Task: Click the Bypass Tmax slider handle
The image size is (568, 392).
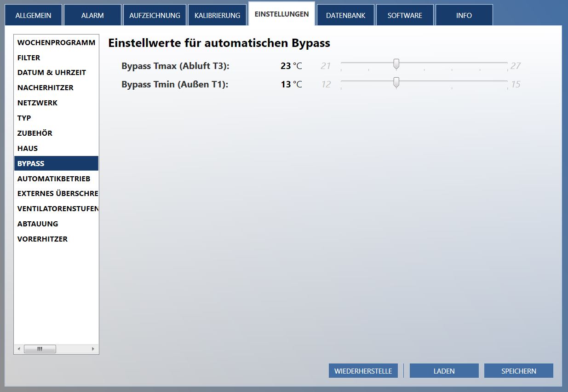Action: 396,64
